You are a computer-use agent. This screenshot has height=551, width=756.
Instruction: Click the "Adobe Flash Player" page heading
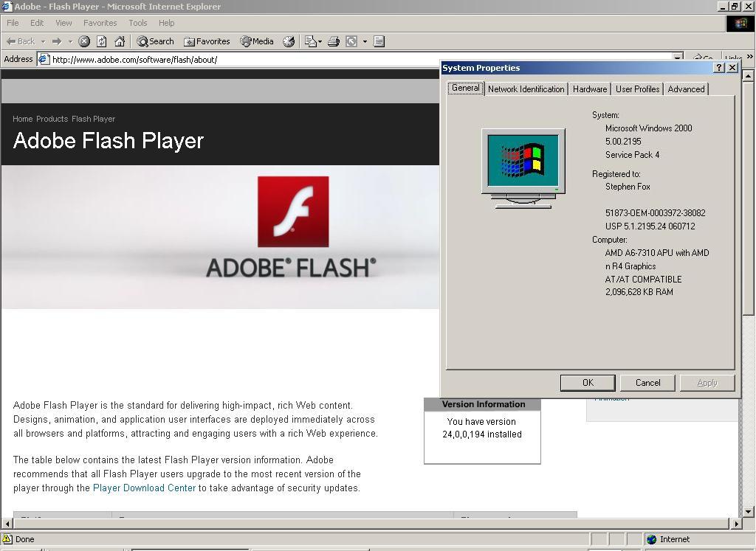tap(109, 141)
